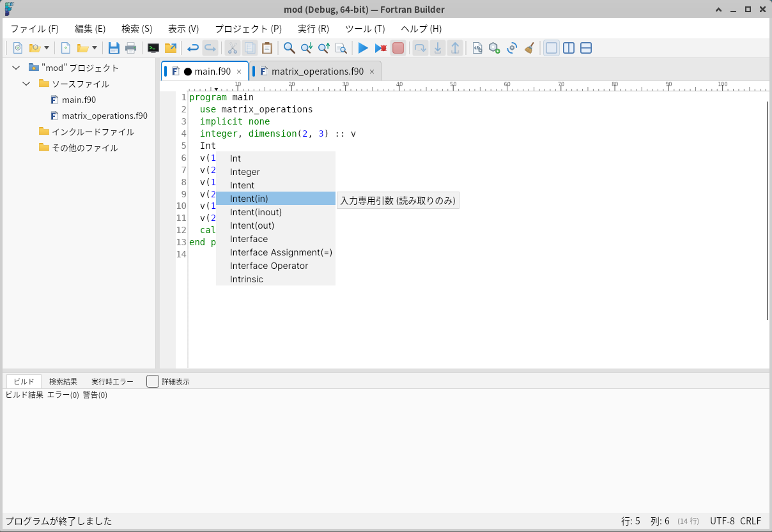Open the project folder dropdown arrow
The width and height of the screenshot is (772, 532).
(x=47, y=48)
